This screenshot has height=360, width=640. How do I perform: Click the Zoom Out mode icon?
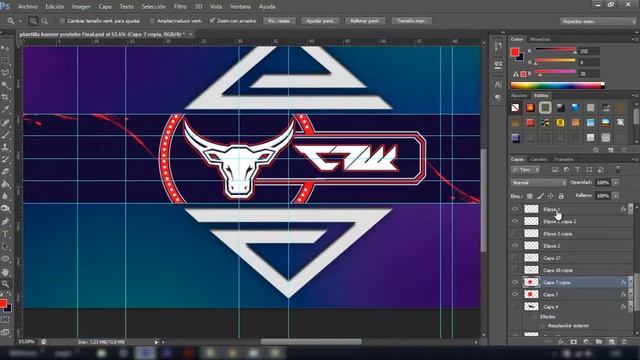click(44, 21)
